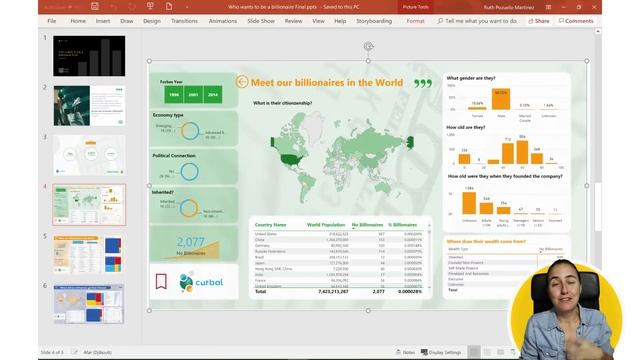Open the Comments pane button
Screen dimensions: 640x360
click(576, 21)
